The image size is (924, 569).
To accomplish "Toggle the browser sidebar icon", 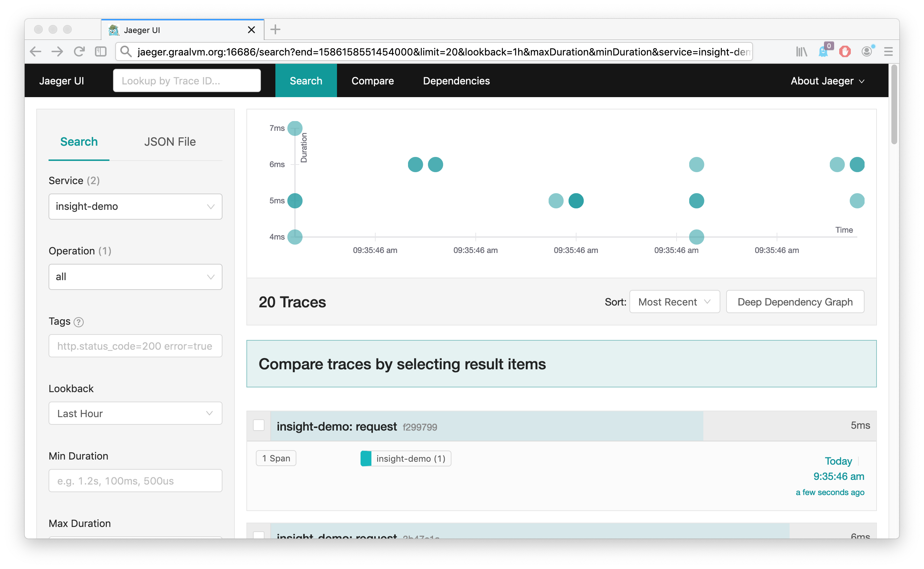I will click(x=100, y=51).
